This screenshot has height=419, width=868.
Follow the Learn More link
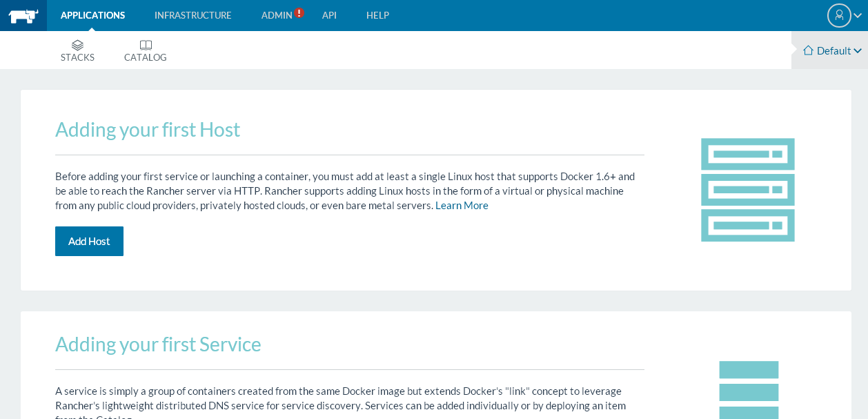(462, 205)
